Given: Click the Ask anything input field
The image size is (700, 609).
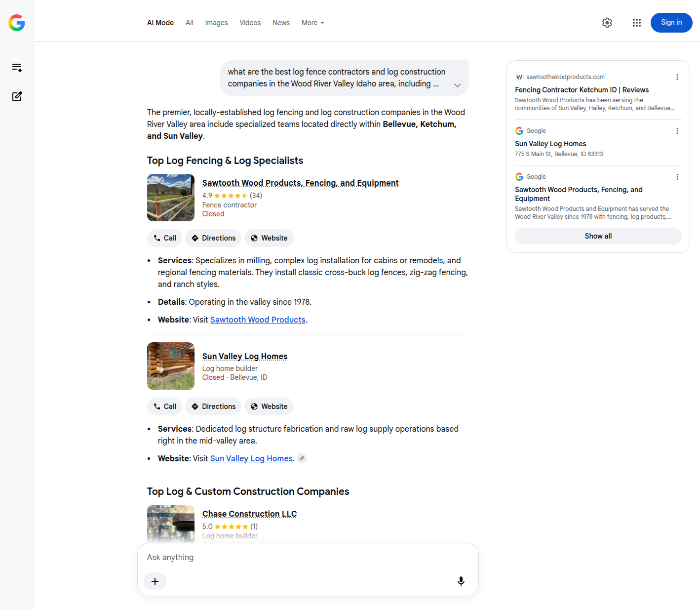Looking at the screenshot, I should pyautogui.click(x=308, y=557).
